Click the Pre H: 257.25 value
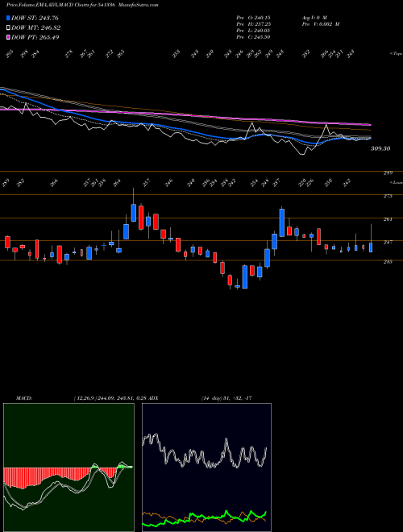The image size is (403, 532). (253, 24)
